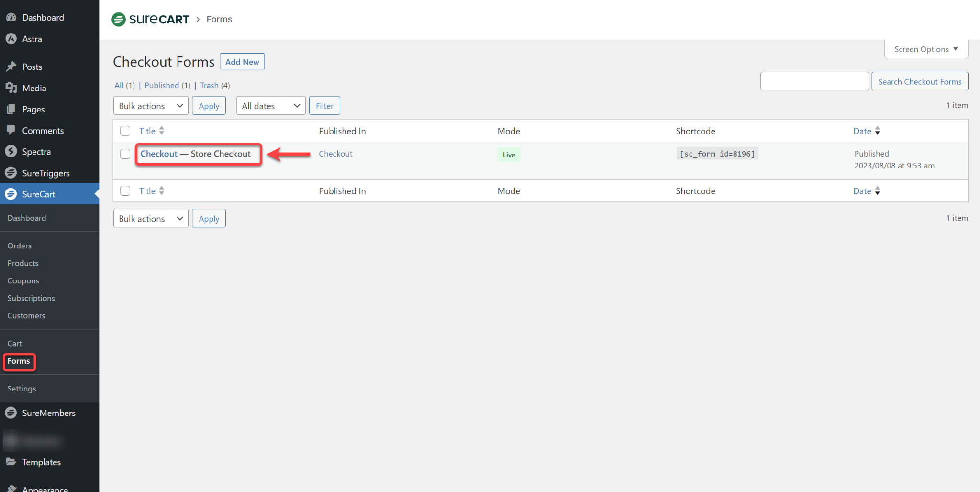Image resolution: width=980 pixels, height=492 pixels.
Task: Click the WordPress Dashboard gauge icon
Action: pyautogui.click(x=11, y=17)
